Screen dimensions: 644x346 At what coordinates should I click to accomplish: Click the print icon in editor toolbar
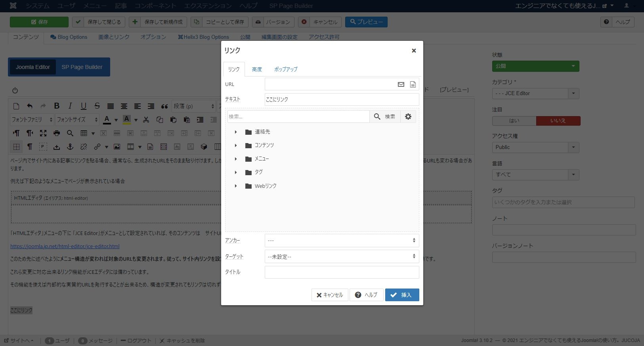pos(57,133)
